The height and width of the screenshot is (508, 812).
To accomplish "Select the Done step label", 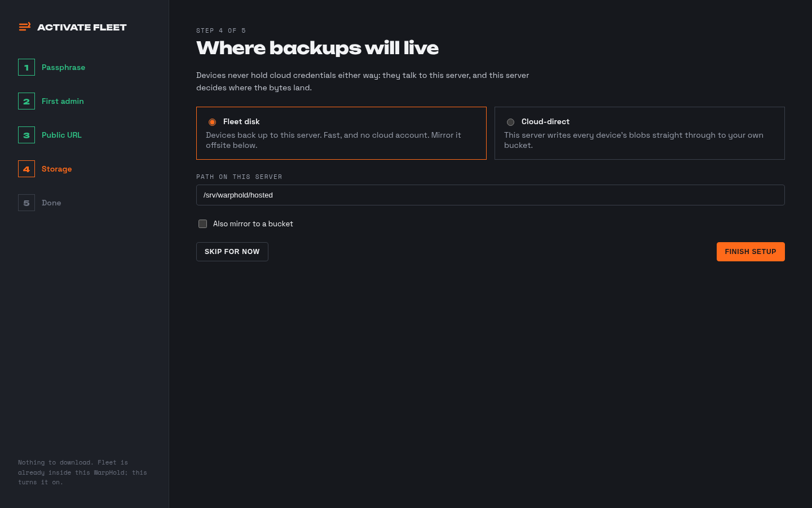I will [x=51, y=203].
